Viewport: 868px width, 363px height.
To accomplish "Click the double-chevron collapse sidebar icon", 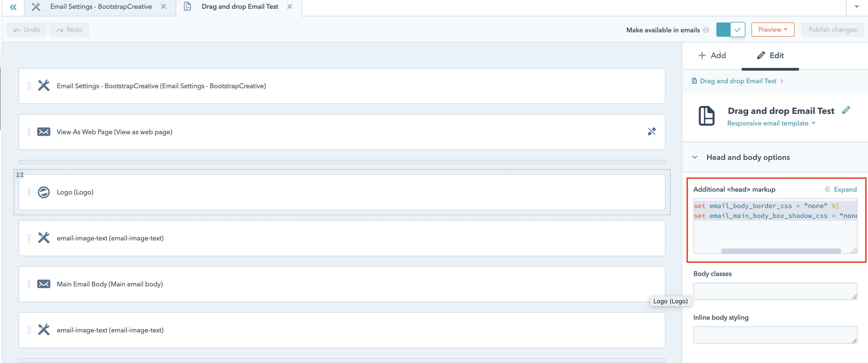I will click(13, 7).
